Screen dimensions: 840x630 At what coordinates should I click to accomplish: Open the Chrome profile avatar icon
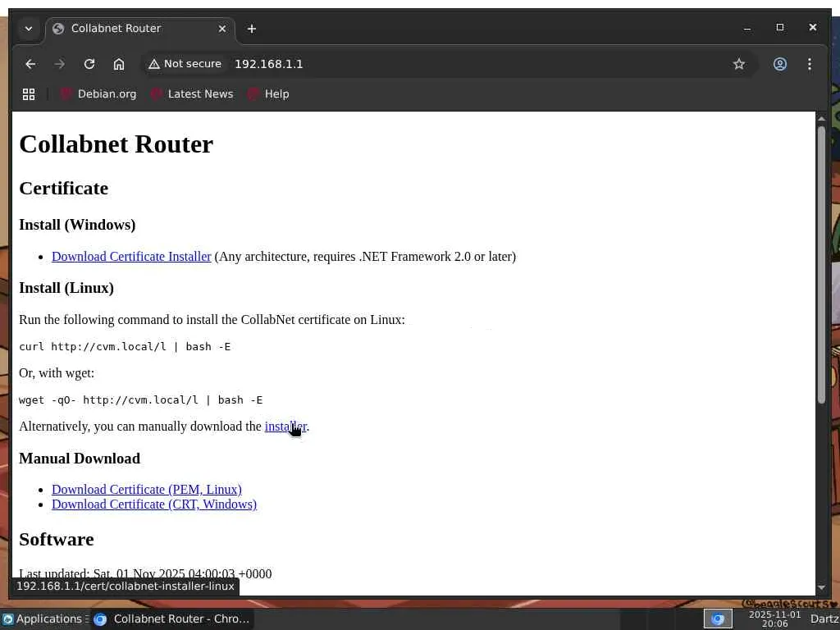point(780,64)
